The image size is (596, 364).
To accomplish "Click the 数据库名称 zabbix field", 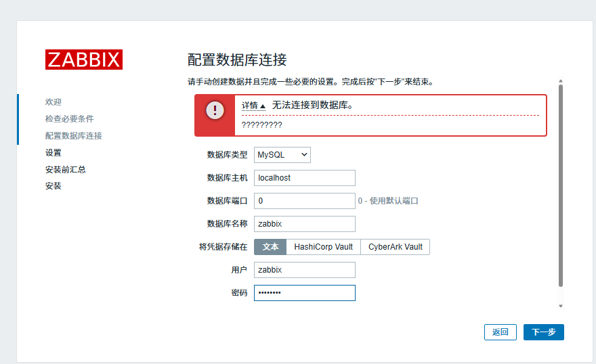I will coord(305,224).
